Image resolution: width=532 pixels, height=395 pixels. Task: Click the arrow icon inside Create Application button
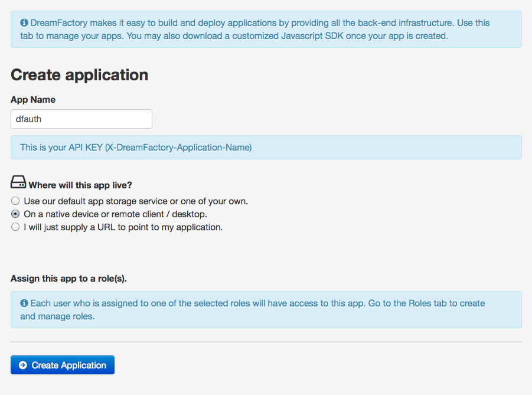point(21,365)
